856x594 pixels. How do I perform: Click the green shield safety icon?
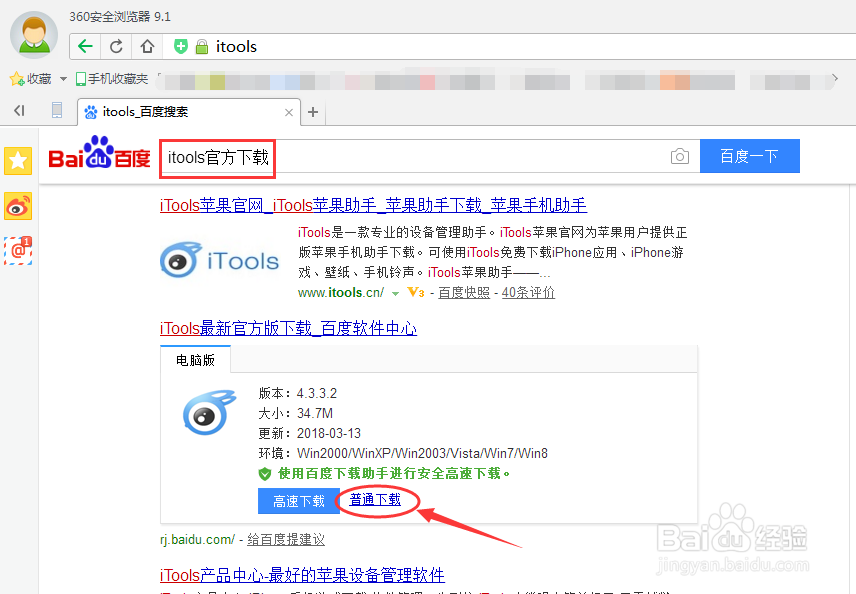click(265, 473)
